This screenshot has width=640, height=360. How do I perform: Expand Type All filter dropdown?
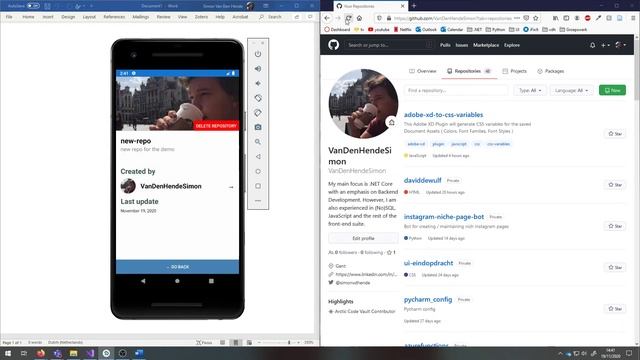pyautogui.click(x=530, y=90)
